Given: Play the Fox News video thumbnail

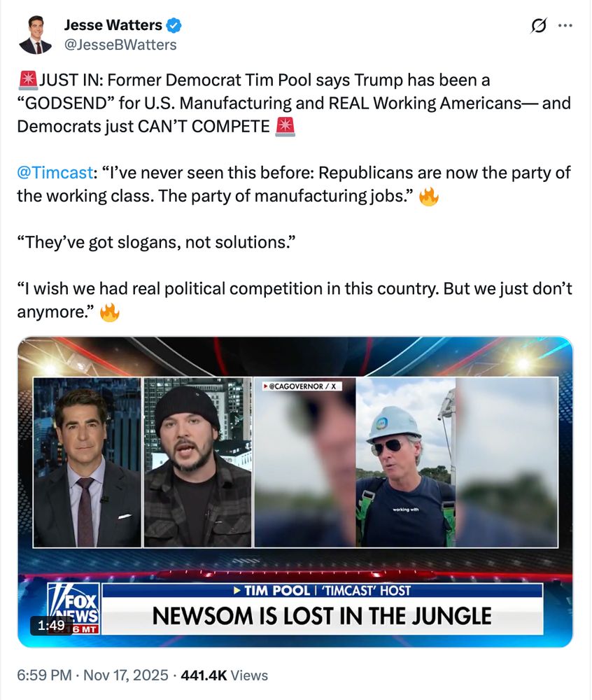Looking at the screenshot, I should [295, 491].
